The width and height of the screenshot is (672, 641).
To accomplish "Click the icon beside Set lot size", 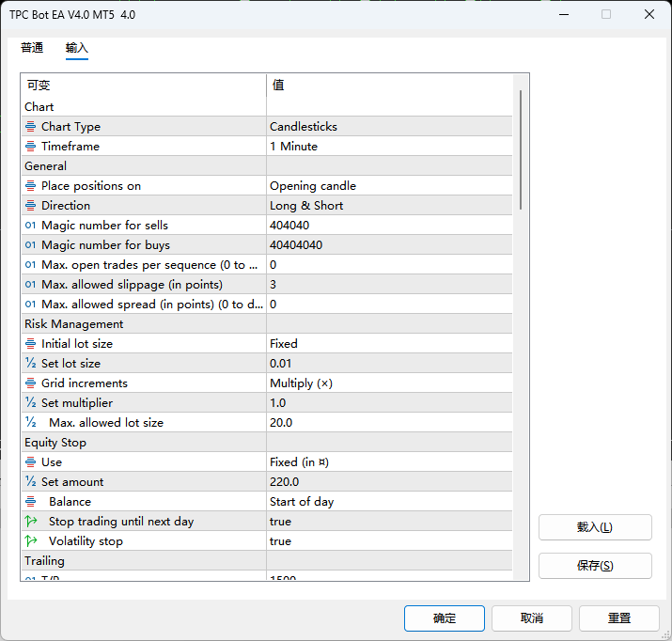I will [x=30, y=364].
